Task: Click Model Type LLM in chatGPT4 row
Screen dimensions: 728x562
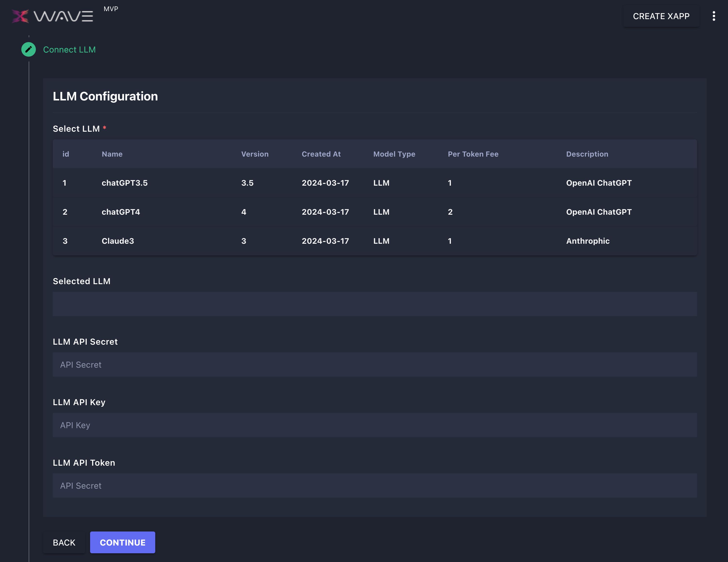Action: 381,212
